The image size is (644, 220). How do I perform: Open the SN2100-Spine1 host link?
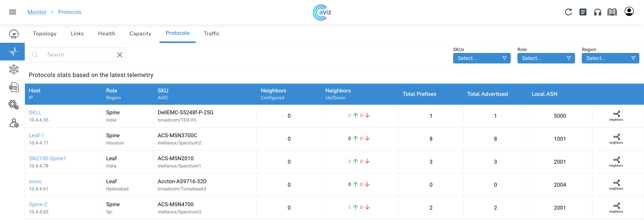coord(48,158)
